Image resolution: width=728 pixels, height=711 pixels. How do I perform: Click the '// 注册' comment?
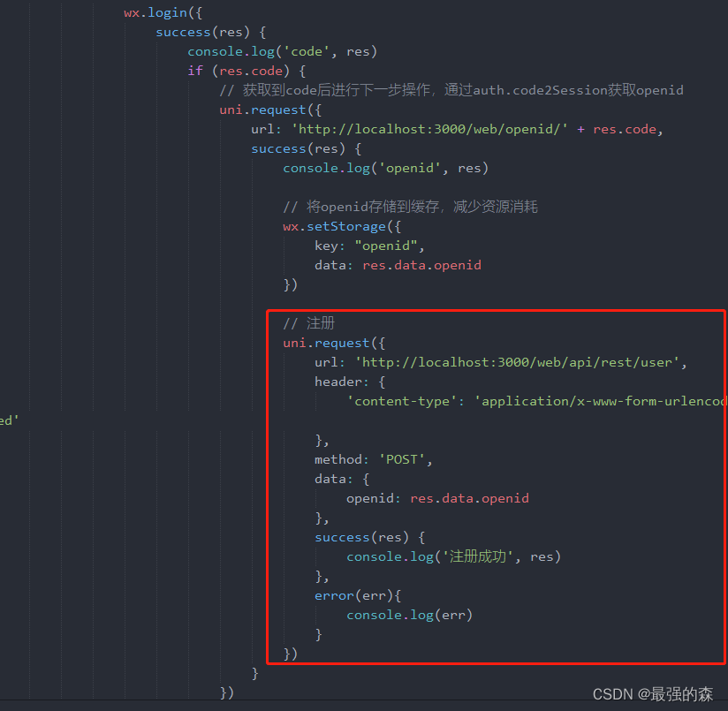[x=308, y=323]
